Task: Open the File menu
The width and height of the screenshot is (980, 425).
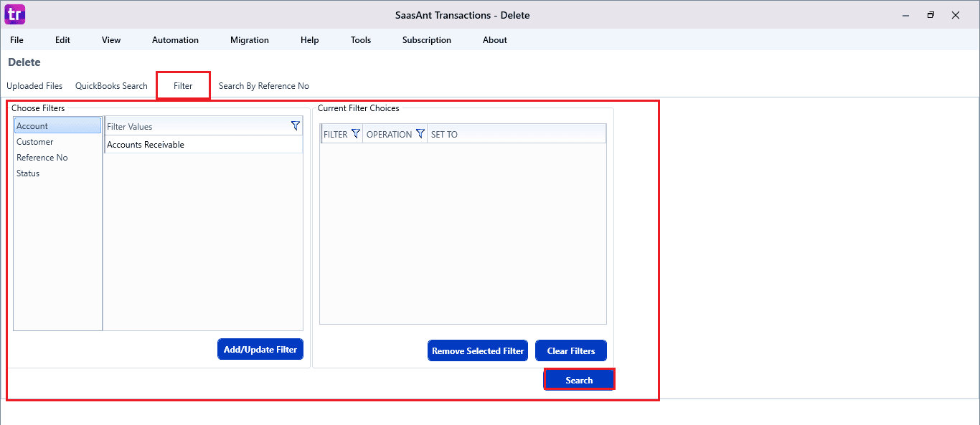Action: coord(17,40)
